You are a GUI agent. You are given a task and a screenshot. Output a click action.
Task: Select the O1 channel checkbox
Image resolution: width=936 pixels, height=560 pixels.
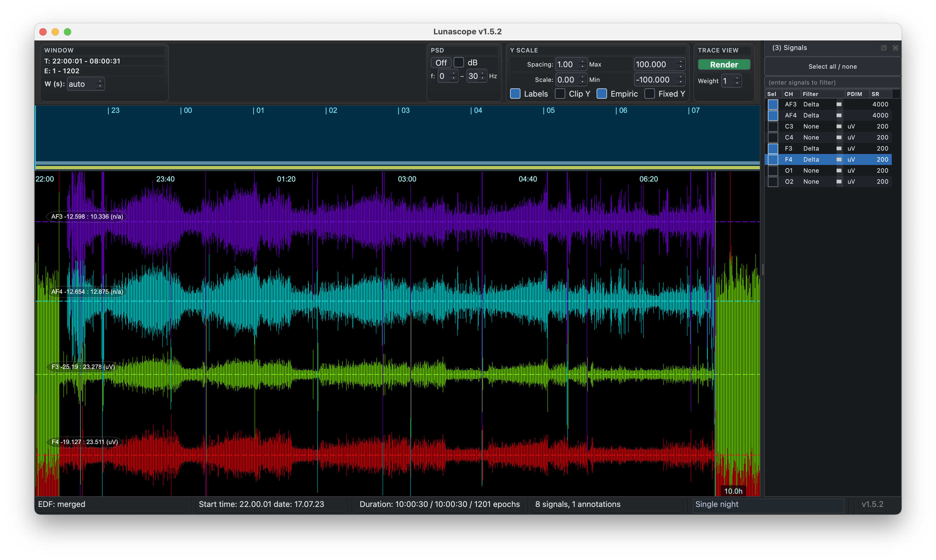pos(773,171)
